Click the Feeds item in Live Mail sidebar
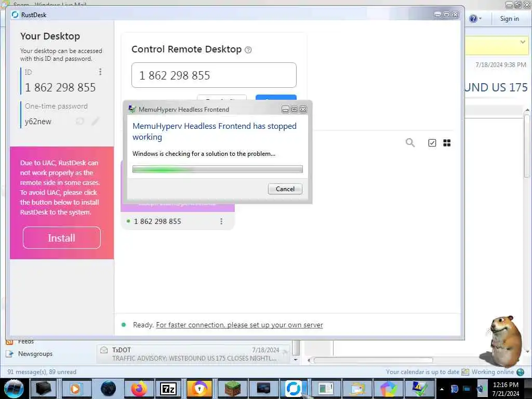 click(x=26, y=341)
